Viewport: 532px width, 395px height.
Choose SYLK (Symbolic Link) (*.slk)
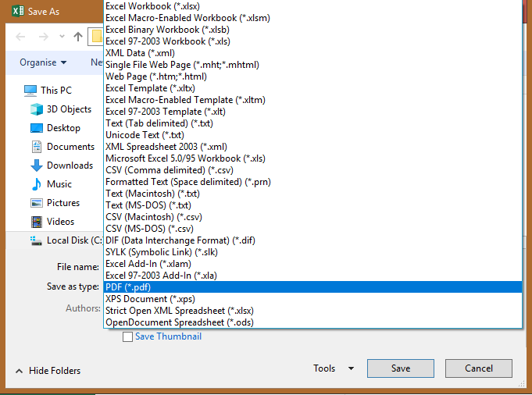coord(312,252)
